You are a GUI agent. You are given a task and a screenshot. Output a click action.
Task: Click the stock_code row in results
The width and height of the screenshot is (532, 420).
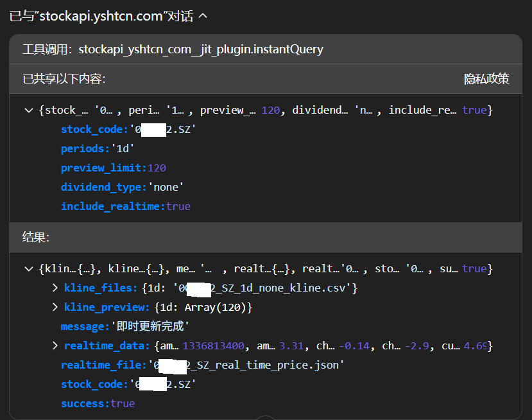(x=128, y=384)
